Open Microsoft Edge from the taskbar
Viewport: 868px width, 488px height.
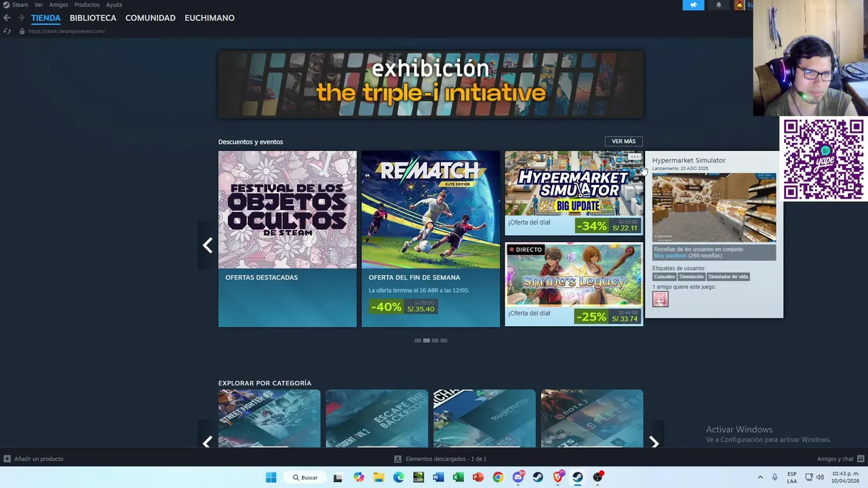point(398,477)
